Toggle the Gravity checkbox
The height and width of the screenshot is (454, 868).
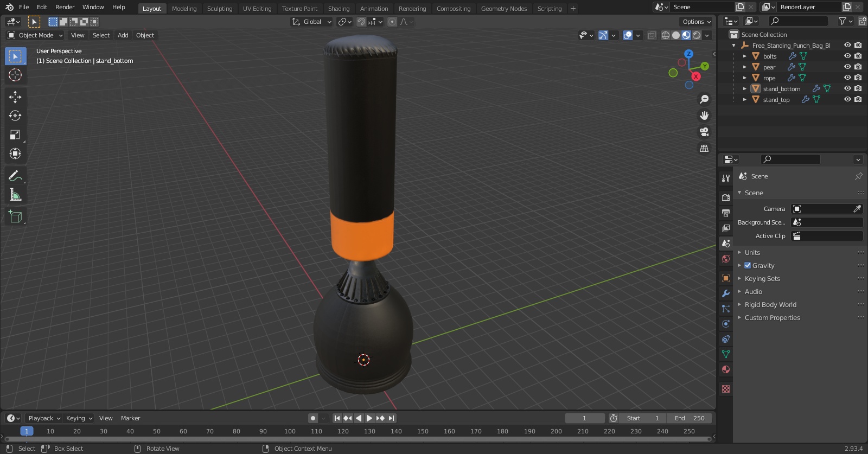click(x=748, y=266)
